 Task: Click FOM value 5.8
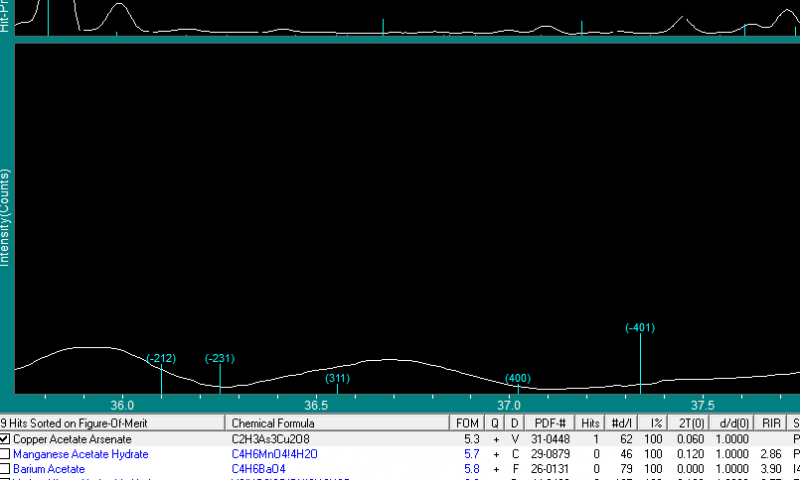[472, 469]
